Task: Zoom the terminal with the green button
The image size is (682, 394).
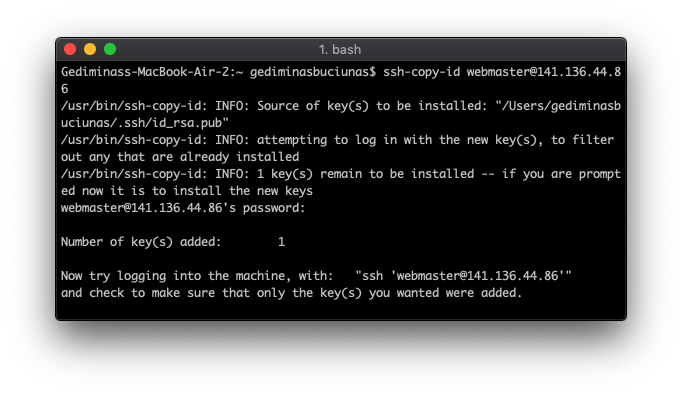Action: (x=110, y=49)
